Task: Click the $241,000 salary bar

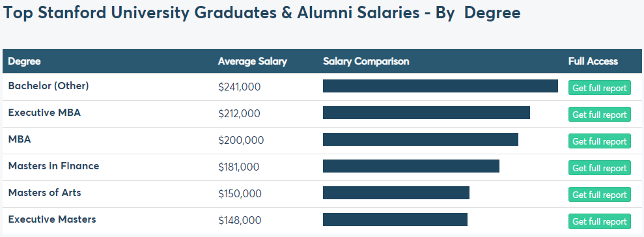Action: [x=440, y=86]
